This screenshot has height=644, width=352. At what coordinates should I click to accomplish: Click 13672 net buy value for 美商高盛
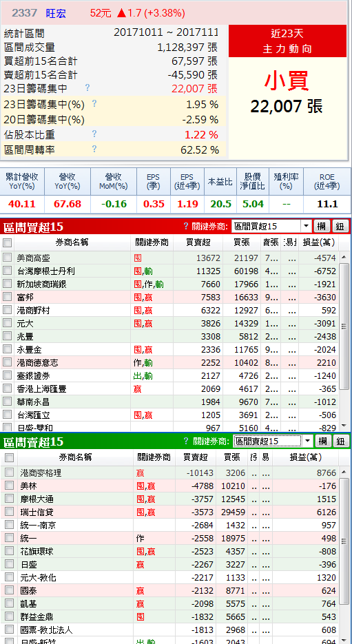(x=208, y=258)
